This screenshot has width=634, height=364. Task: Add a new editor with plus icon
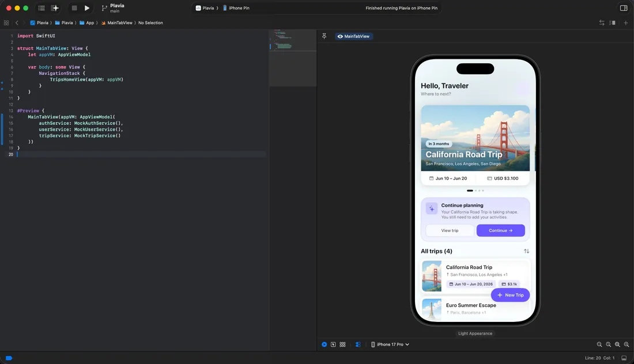pyautogui.click(x=625, y=23)
